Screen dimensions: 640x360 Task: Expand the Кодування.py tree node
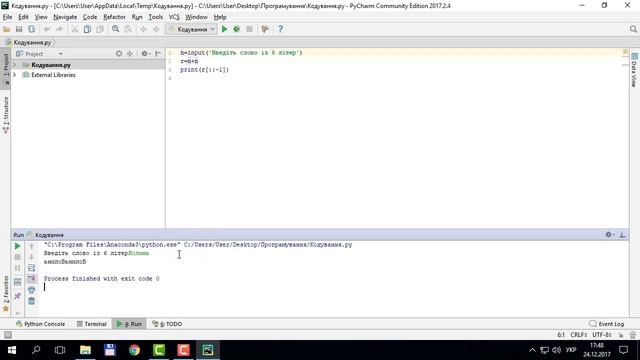coord(15,65)
